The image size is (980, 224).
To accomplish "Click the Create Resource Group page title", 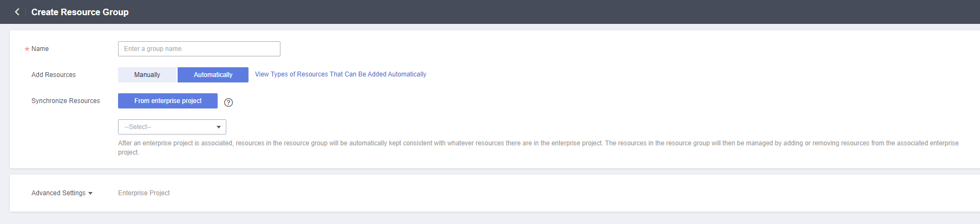I will [x=80, y=12].
